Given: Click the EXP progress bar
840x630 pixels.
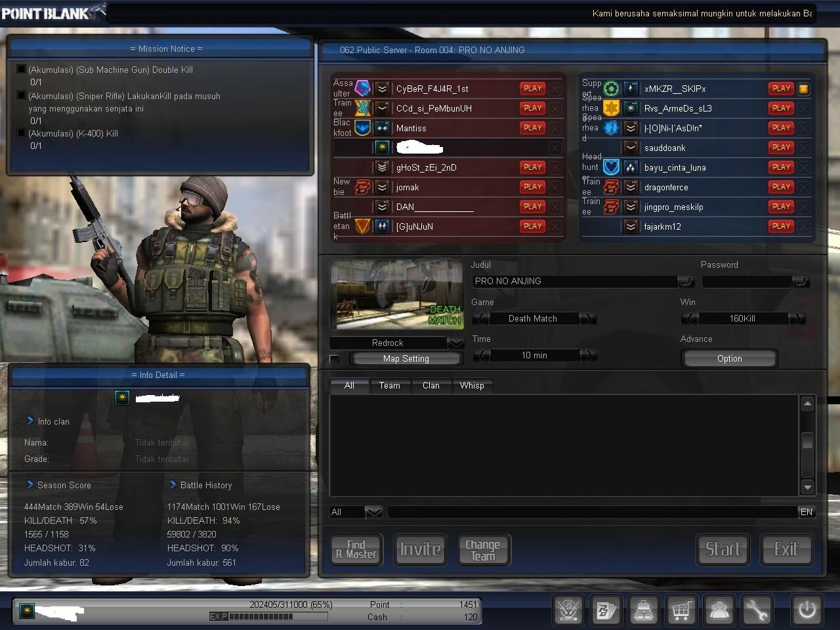Looking at the screenshot, I should coord(268,616).
